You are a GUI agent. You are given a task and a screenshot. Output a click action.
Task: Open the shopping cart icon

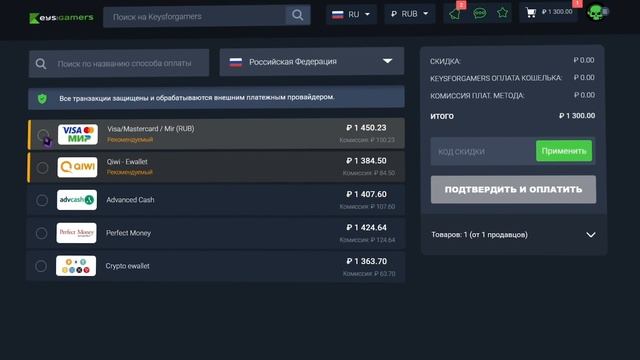coord(531,13)
